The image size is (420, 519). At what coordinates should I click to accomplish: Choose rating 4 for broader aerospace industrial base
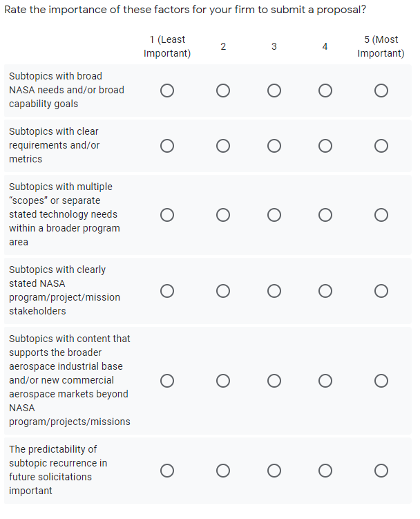(325, 381)
